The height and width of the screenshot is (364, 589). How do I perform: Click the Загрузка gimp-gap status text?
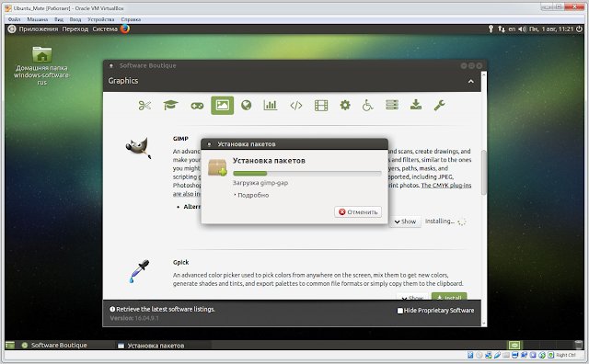(x=260, y=183)
